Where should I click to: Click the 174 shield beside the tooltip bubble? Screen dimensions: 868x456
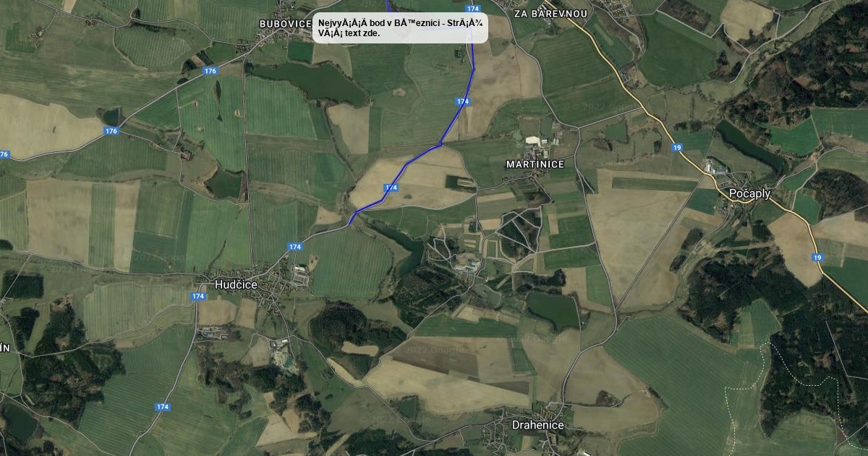473,9
